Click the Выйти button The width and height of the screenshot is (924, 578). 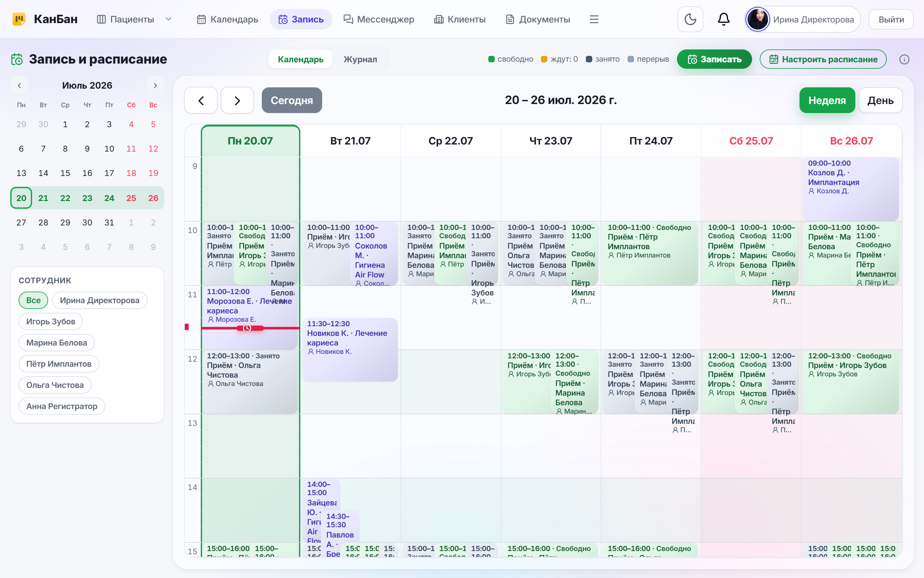[x=891, y=19]
